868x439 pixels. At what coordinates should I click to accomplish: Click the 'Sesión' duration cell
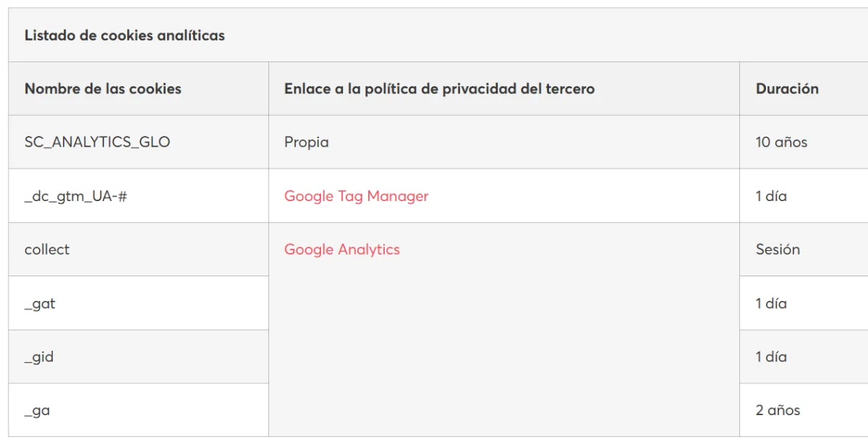click(778, 250)
